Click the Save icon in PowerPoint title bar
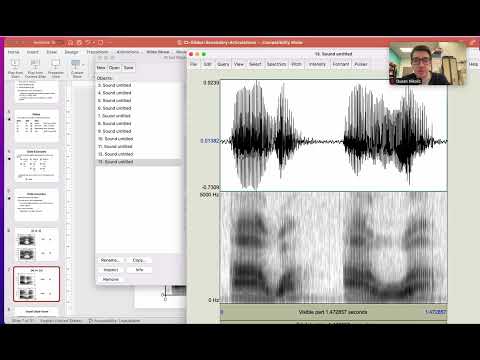The width and height of the screenshot is (480, 360). pos(79,42)
